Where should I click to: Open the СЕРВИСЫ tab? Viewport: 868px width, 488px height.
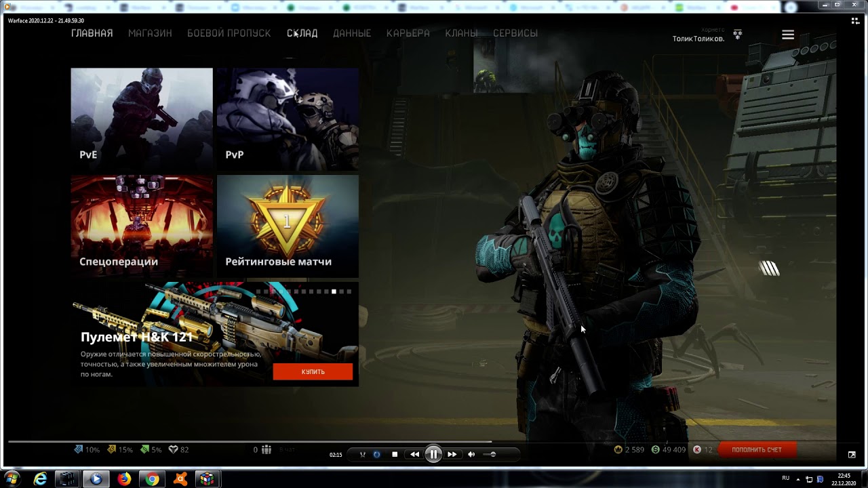(x=515, y=33)
